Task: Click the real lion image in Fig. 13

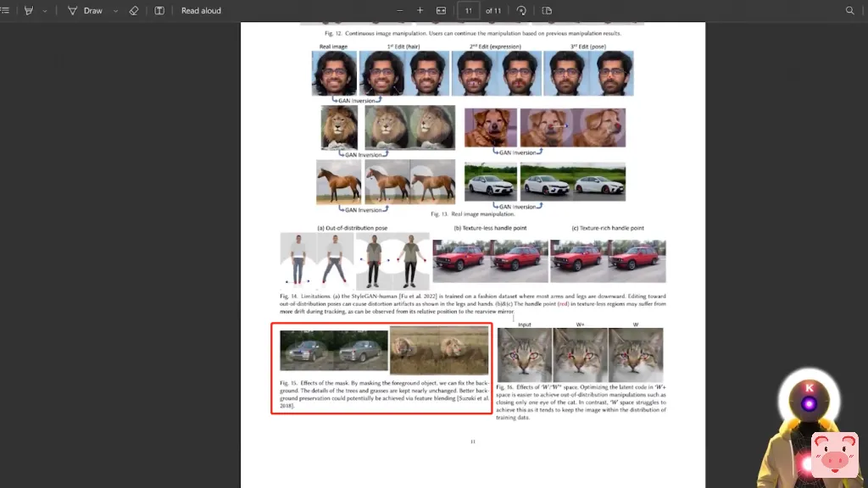Action: (339, 128)
